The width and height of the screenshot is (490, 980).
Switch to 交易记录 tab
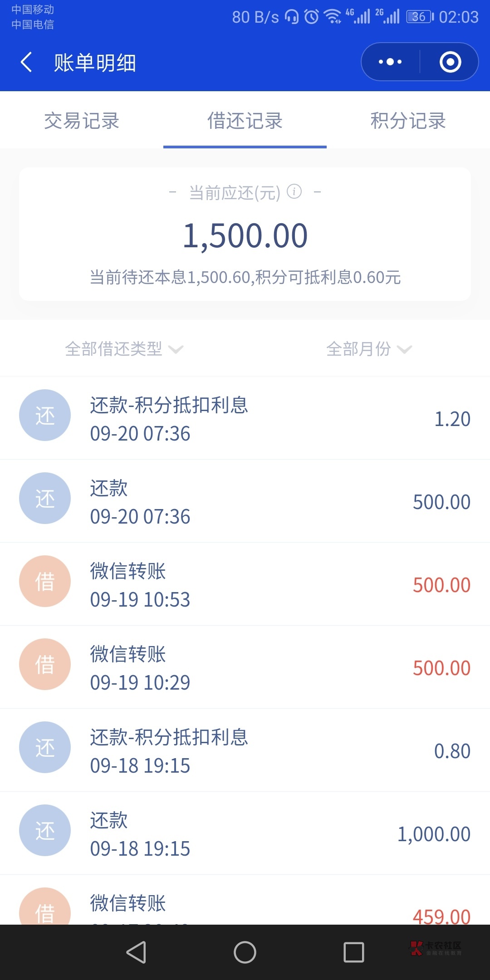pos(82,121)
